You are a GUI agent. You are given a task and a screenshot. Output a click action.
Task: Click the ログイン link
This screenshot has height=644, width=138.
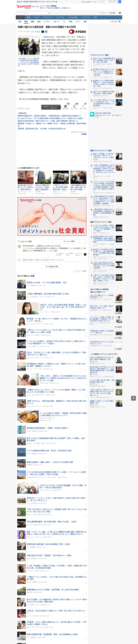42,8
